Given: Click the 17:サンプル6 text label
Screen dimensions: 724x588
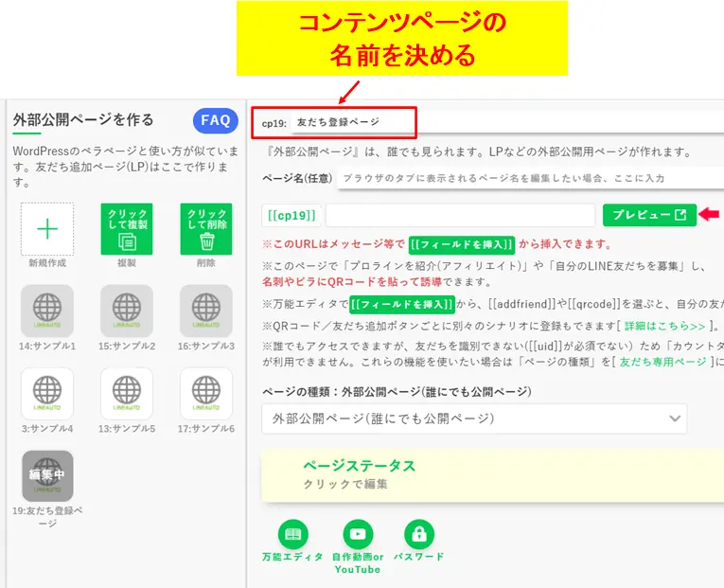Looking at the screenshot, I should [x=206, y=429].
